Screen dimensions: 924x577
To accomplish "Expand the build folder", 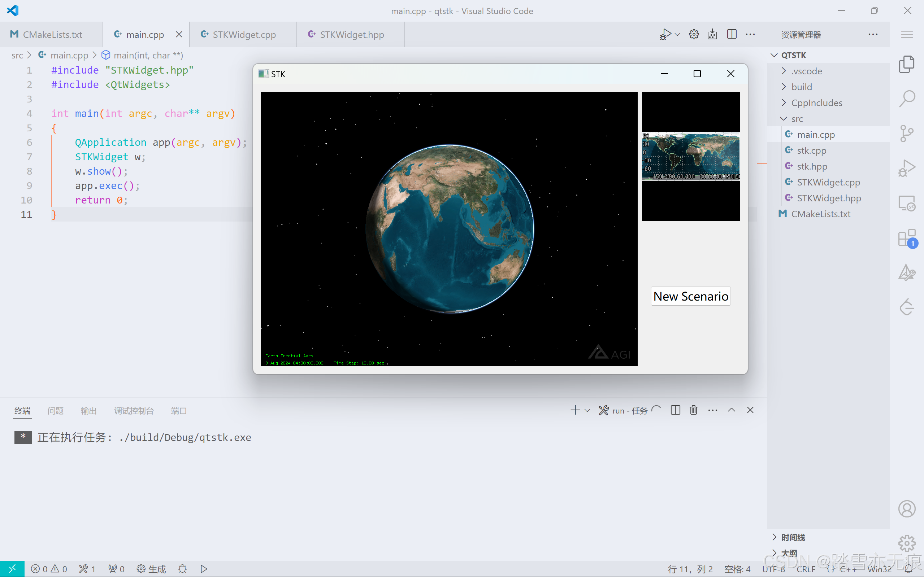I will coord(828,87).
